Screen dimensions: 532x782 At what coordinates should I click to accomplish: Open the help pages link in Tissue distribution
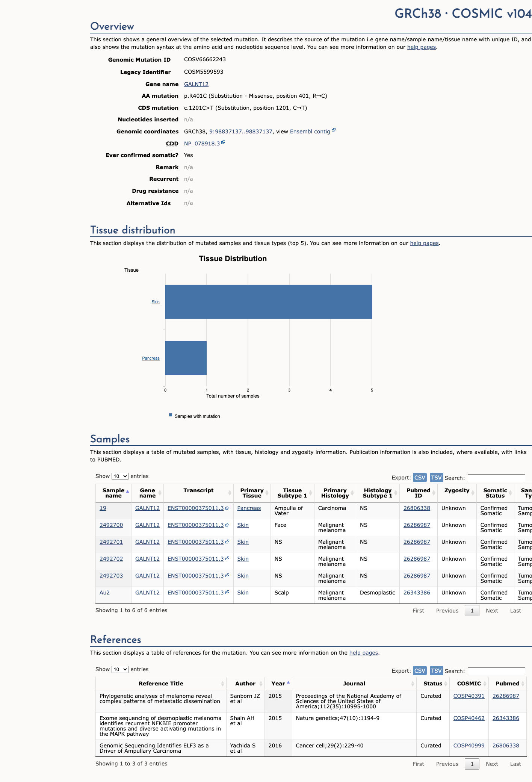[424, 243]
